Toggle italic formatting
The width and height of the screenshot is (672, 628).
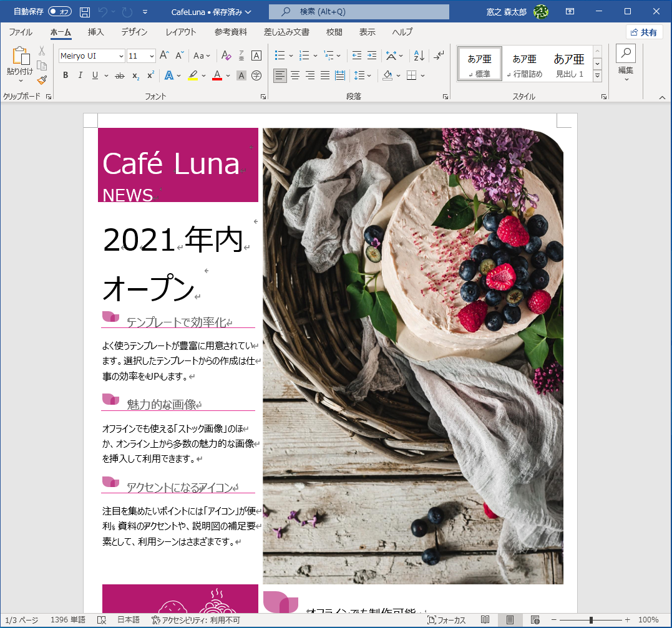80,75
